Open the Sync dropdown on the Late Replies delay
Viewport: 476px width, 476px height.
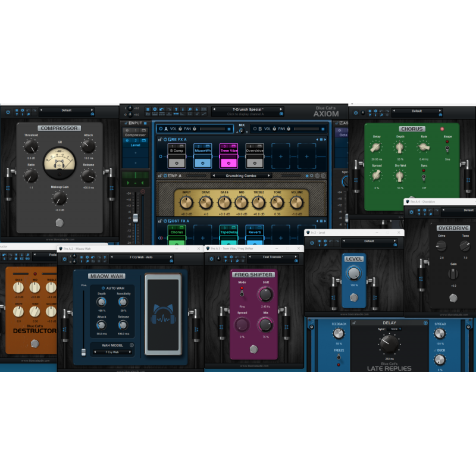click(x=394, y=329)
